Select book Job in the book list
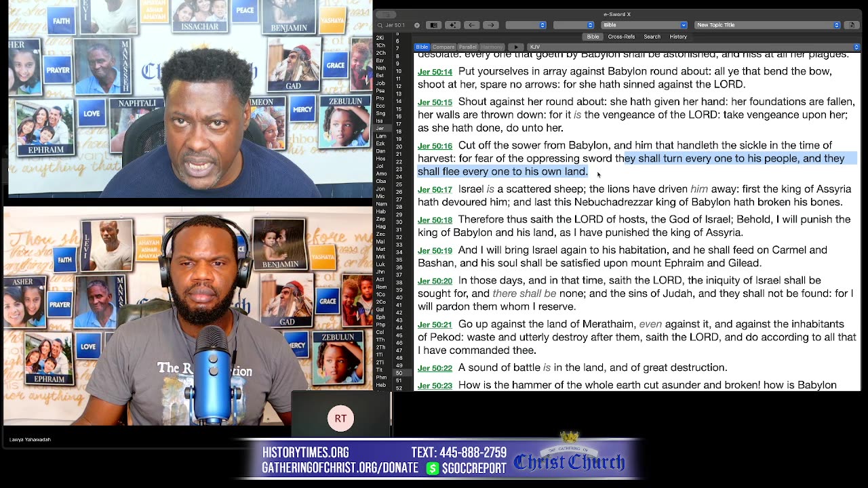 (380, 83)
